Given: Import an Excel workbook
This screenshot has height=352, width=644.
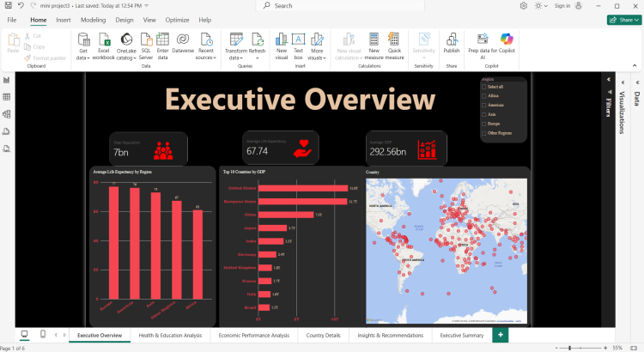Looking at the screenshot, I should tap(104, 46).
